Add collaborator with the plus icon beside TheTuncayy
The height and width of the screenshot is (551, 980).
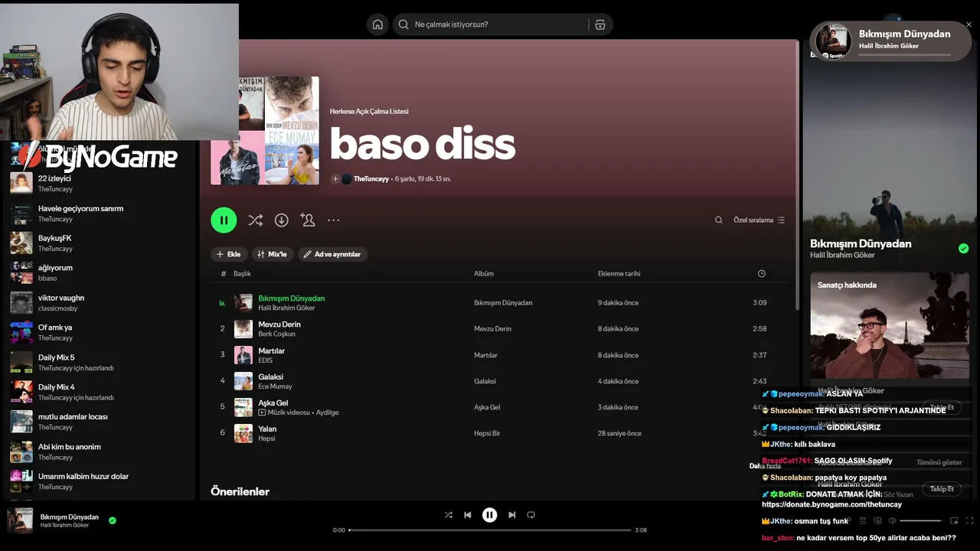click(x=335, y=179)
